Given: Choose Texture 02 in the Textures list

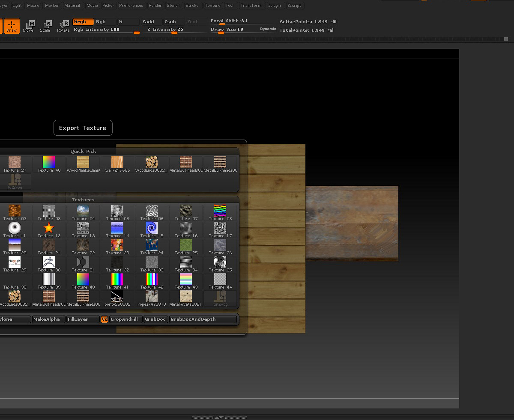Looking at the screenshot, I should (15, 213).
